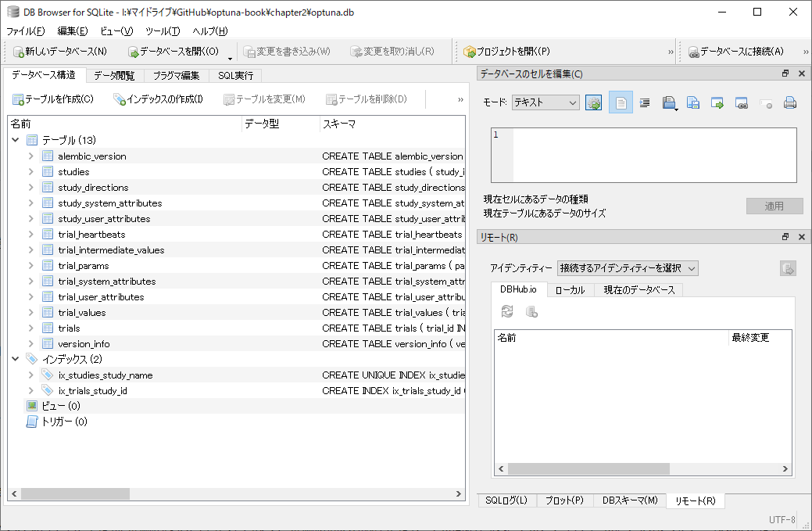The height and width of the screenshot is (531, 812).
Task: Expand the trial_params table node
Action: [31, 266]
